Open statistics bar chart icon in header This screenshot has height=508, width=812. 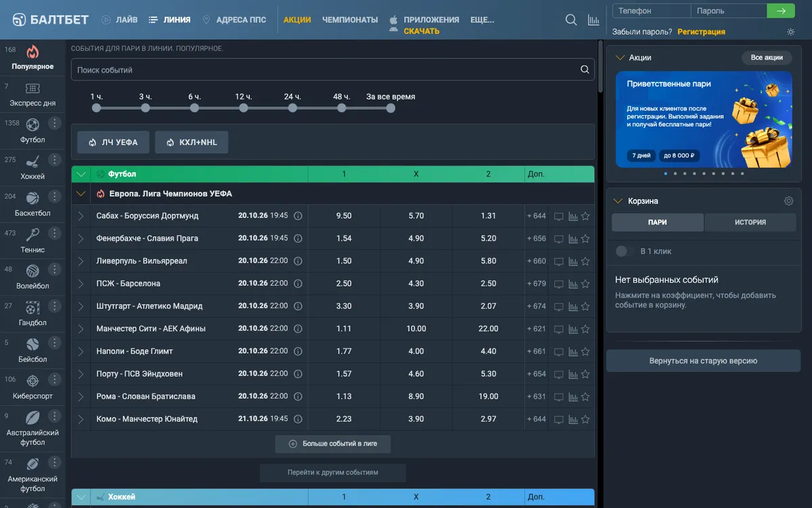tap(593, 20)
